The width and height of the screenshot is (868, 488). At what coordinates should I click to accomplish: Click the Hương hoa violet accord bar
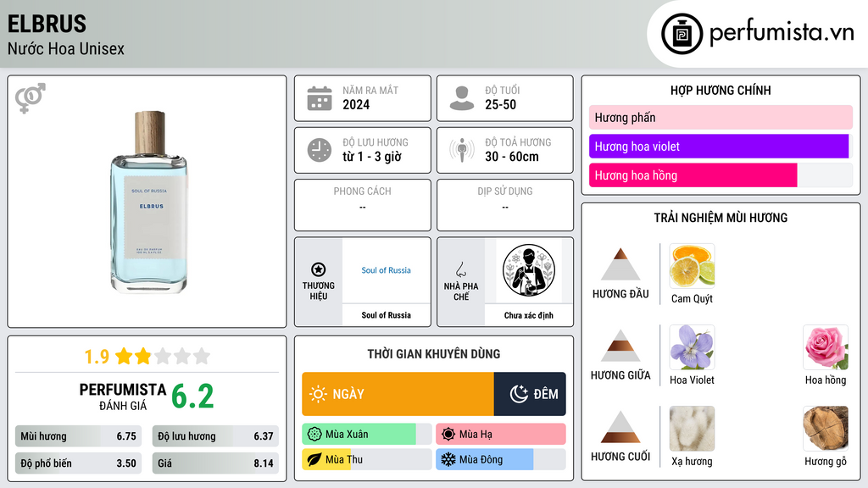coord(719,147)
